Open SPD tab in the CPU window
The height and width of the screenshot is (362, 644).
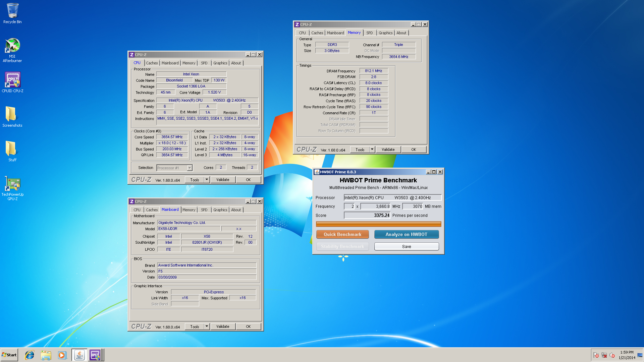[x=204, y=63]
